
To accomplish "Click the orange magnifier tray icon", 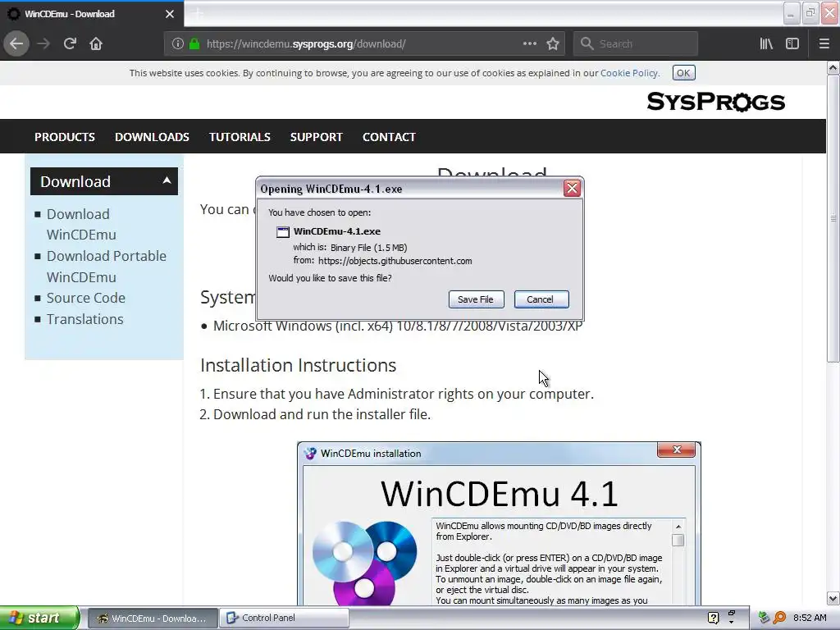I will (779, 618).
